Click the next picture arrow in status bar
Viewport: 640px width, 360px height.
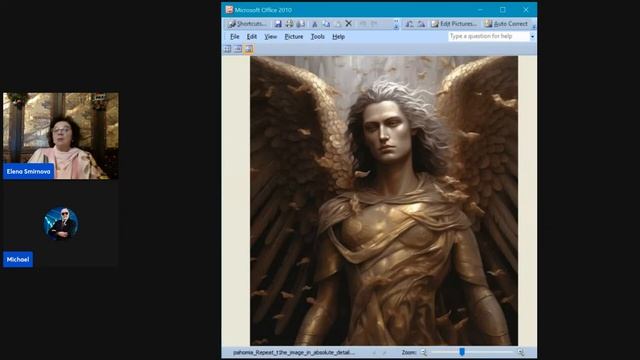click(x=384, y=352)
